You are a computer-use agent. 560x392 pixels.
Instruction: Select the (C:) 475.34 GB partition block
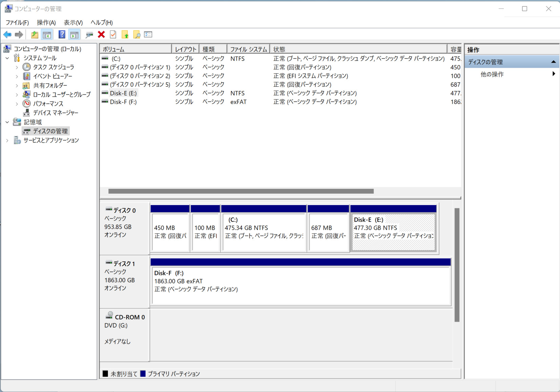pos(264,228)
